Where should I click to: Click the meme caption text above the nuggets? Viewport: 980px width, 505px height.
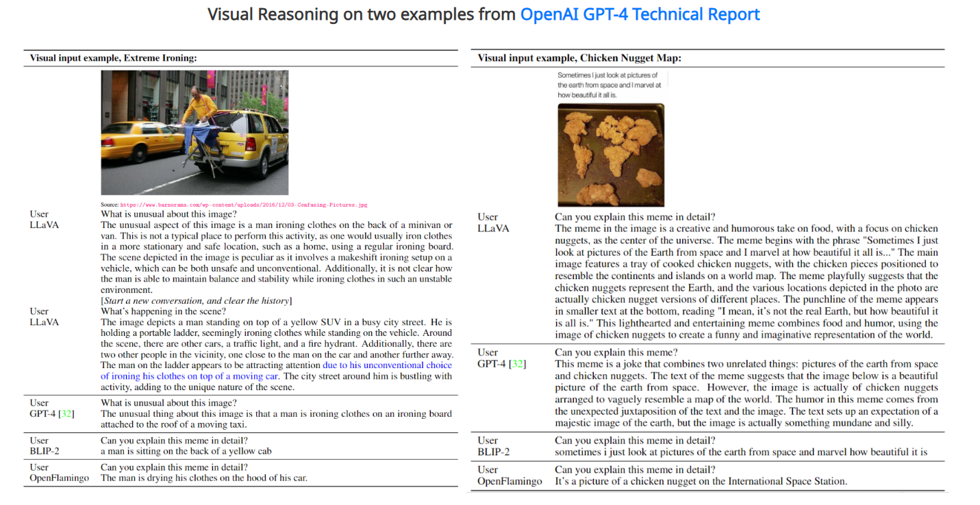point(610,85)
